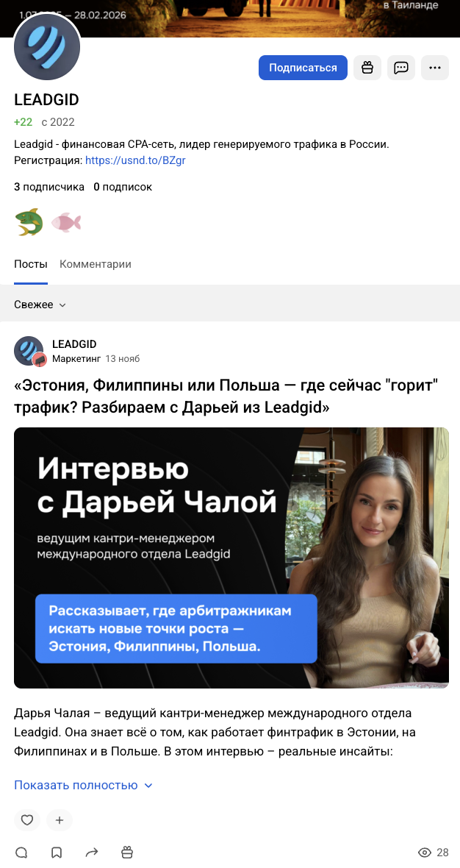Select the Посты tab

point(31,264)
